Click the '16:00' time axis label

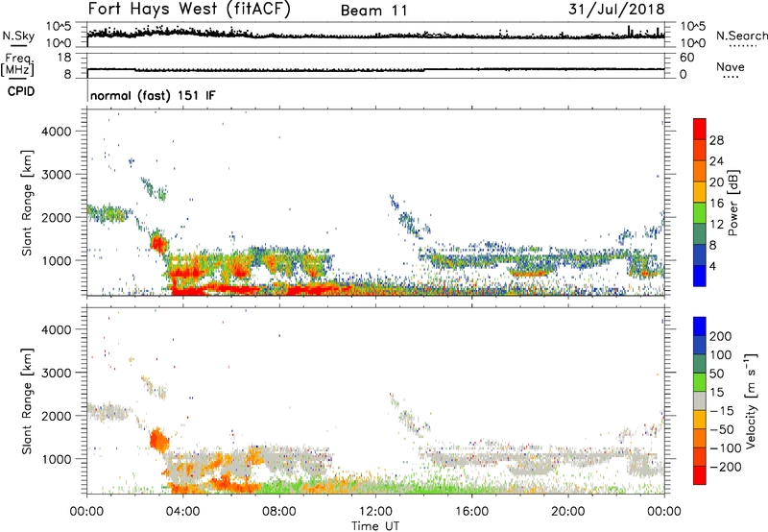[471, 512]
